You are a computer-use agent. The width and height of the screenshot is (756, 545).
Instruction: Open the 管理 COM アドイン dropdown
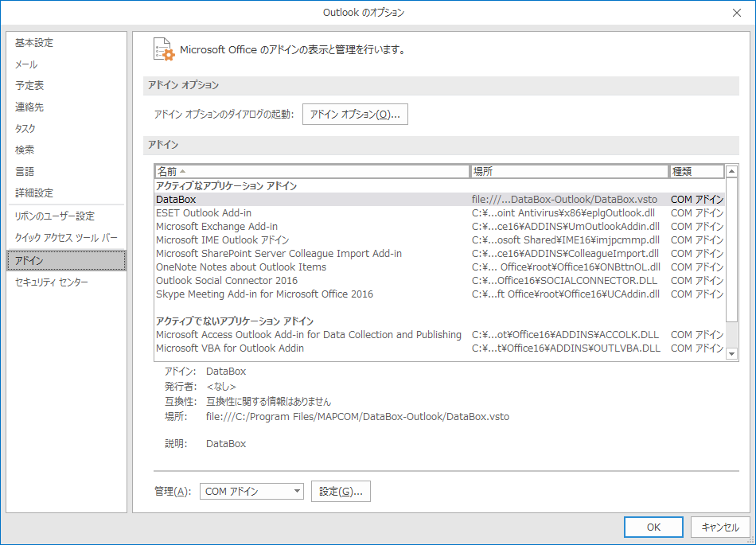251,492
